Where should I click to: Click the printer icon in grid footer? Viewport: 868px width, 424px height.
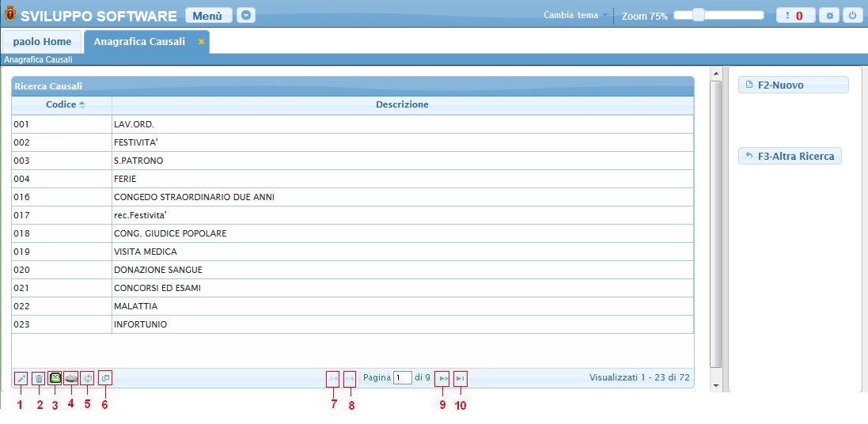point(70,378)
